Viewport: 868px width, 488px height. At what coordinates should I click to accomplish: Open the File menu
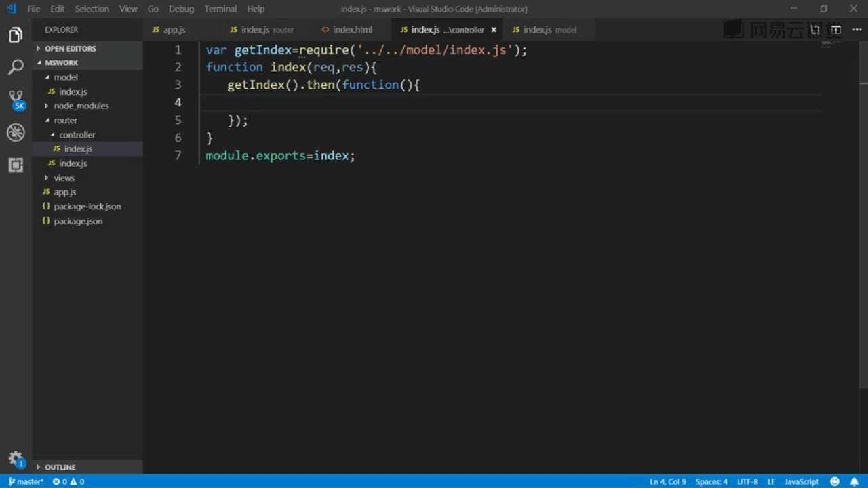(33, 9)
